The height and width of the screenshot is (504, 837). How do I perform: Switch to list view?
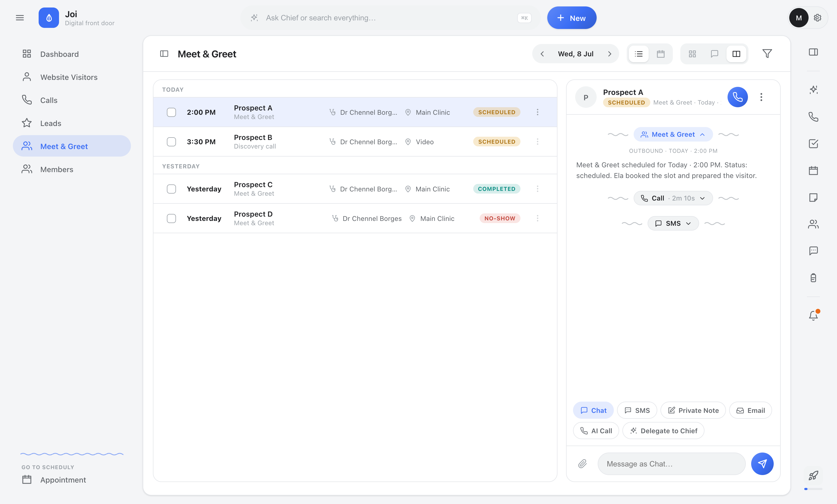coord(639,54)
